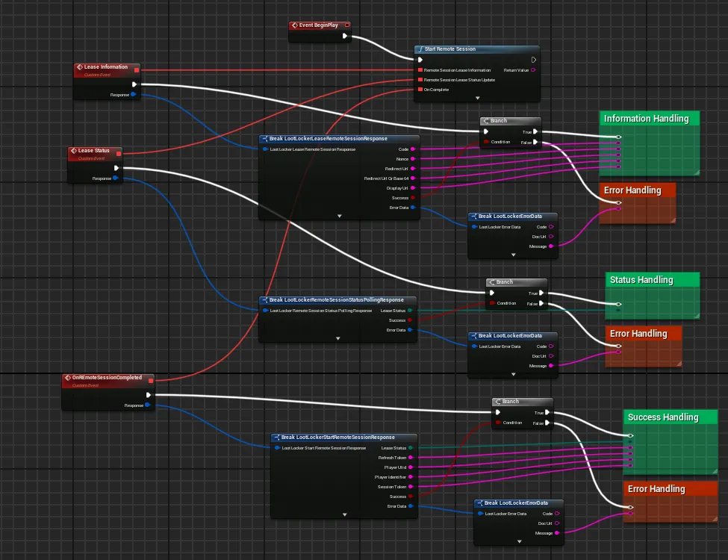Click the Nonce output pin
Screen dimensions: 728x560
point(413,159)
